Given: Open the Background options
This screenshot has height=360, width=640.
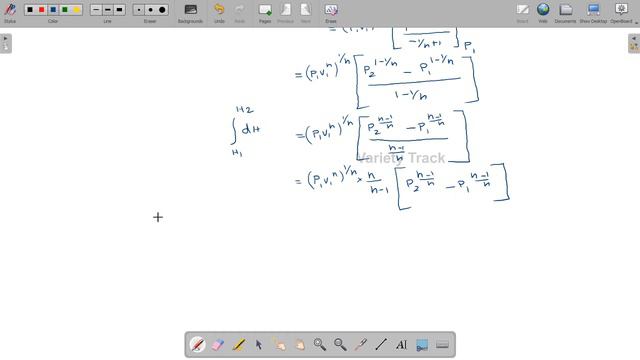Looking at the screenshot, I should click(x=190, y=13).
